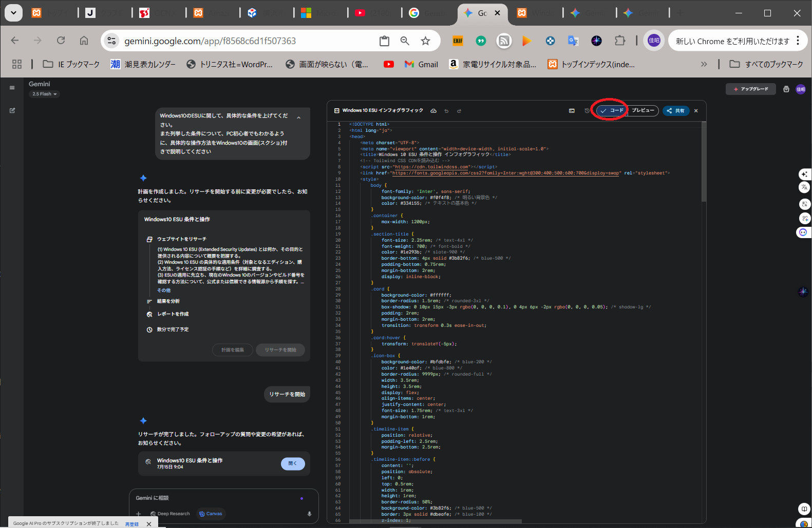Open IE ブックマーク bookmarks folder
Viewport: 812px width, 528px height.
[x=71, y=64]
